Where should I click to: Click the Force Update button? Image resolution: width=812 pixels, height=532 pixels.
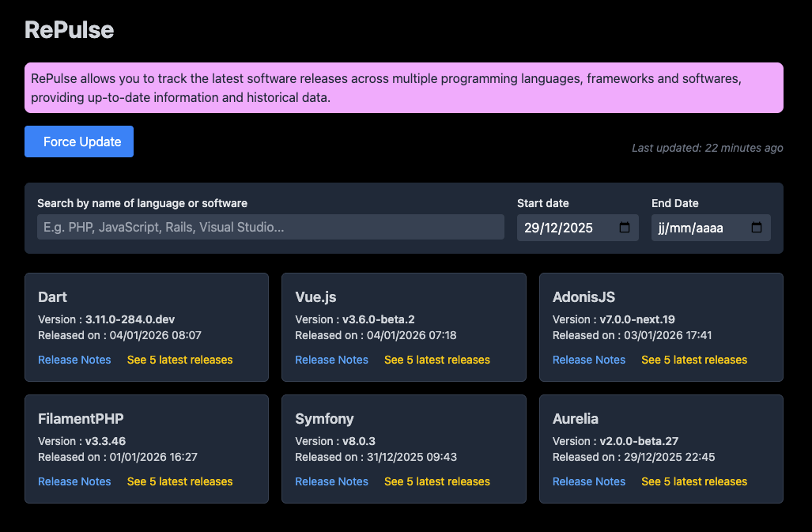coord(79,141)
